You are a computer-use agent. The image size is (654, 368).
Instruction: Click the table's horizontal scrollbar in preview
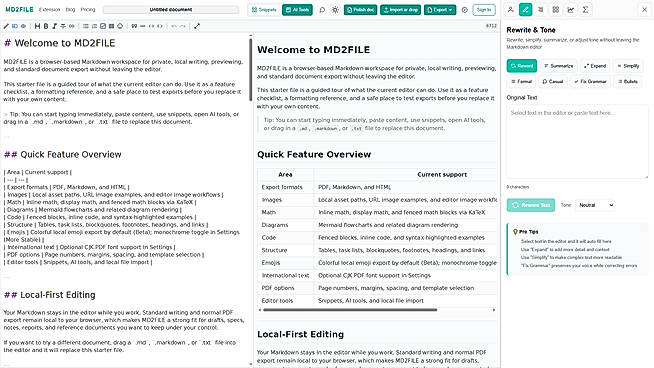coord(350,310)
